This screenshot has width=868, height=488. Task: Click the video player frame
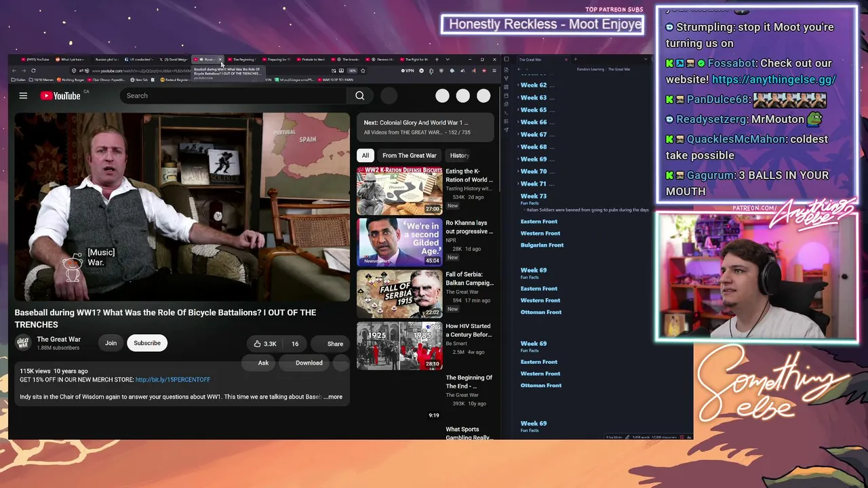tap(182, 207)
